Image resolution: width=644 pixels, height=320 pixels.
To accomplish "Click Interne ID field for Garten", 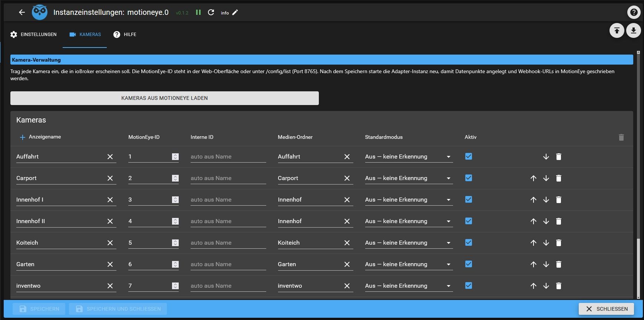I will 228,264.
